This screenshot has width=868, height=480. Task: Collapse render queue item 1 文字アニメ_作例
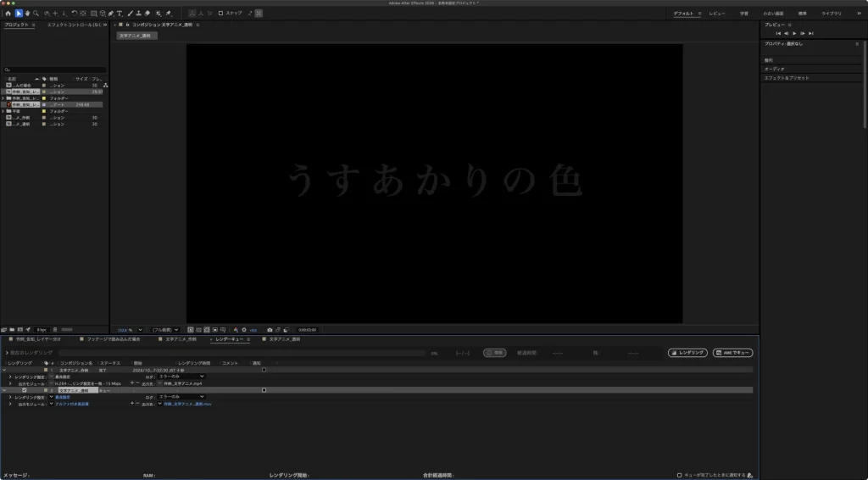pyautogui.click(x=4, y=370)
